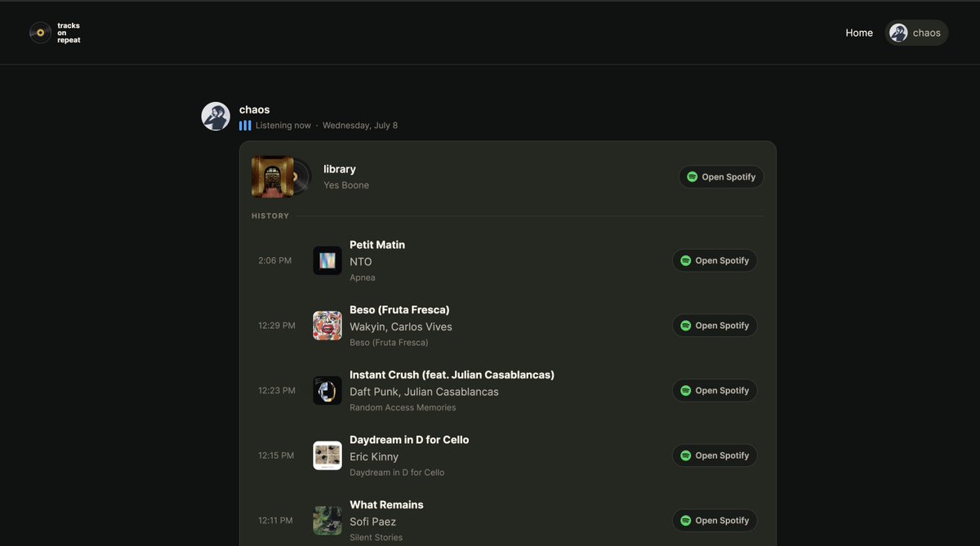Image resolution: width=980 pixels, height=546 pixels.
Task: Click the Petit Matin album art
Action: pyautogui.click(x=327, y=260)
